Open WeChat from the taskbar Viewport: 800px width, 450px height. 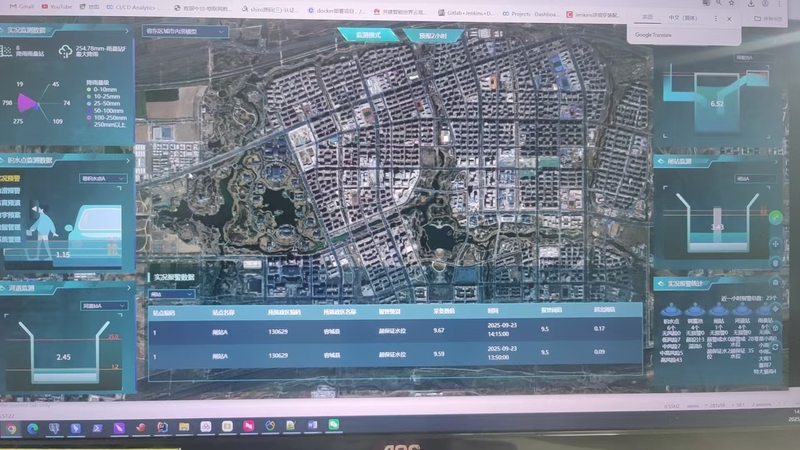tap(334, 424)
